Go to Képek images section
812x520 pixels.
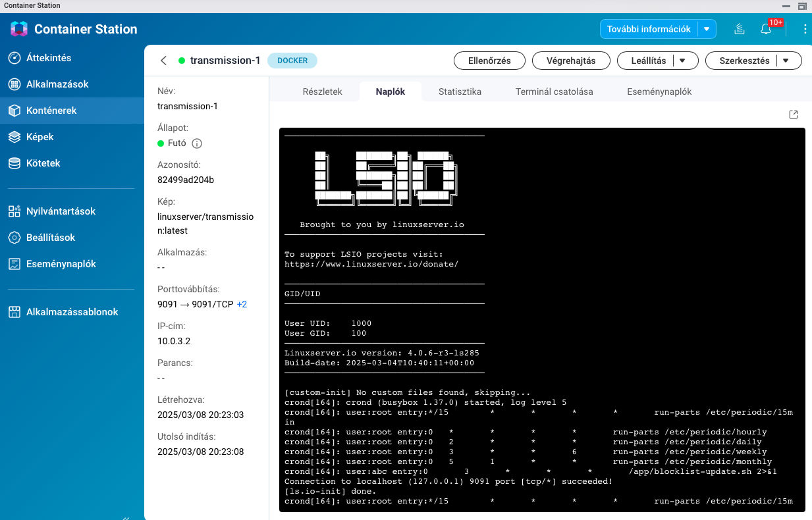72,137
